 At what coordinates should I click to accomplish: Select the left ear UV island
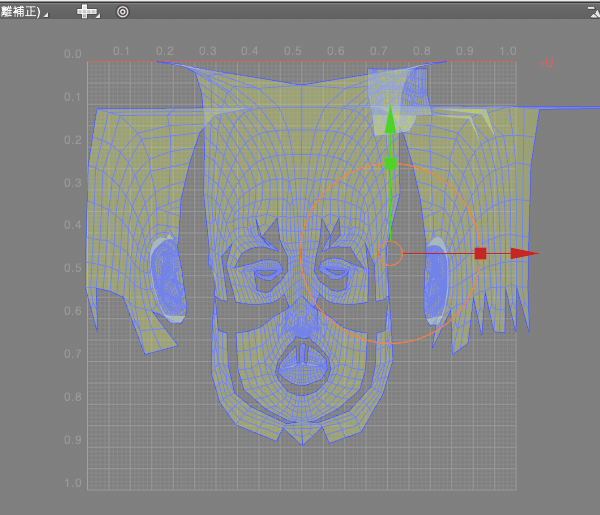click(166, 281)
